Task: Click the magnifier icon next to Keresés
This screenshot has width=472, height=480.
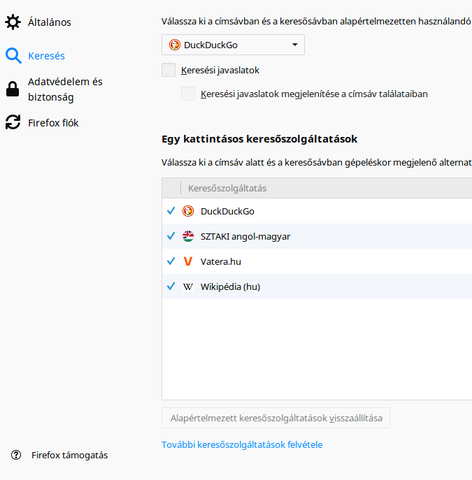Action: (13, 56)
